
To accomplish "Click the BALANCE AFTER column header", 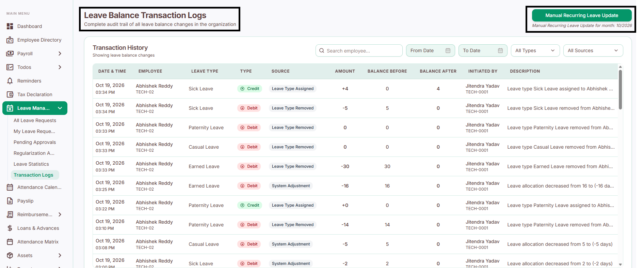I will (x=438, y=71).
